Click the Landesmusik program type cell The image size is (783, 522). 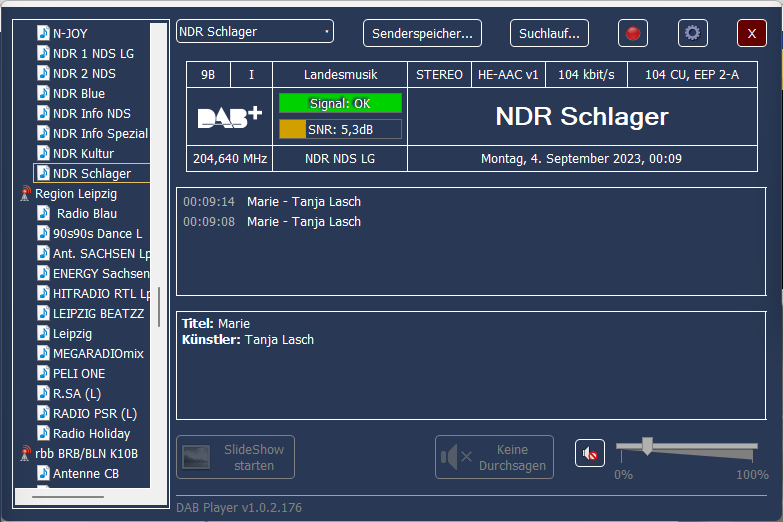click(340, 75)
